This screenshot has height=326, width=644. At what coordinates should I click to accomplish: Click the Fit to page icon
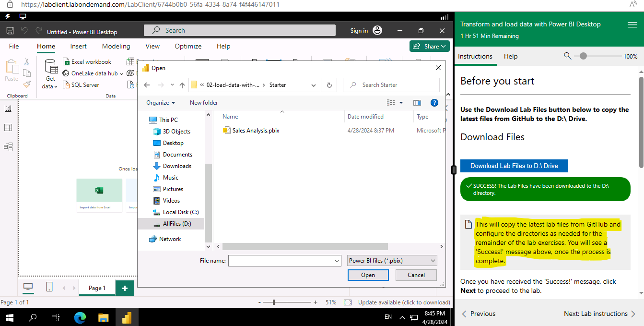pyautogui.click(x=348, y=302)
